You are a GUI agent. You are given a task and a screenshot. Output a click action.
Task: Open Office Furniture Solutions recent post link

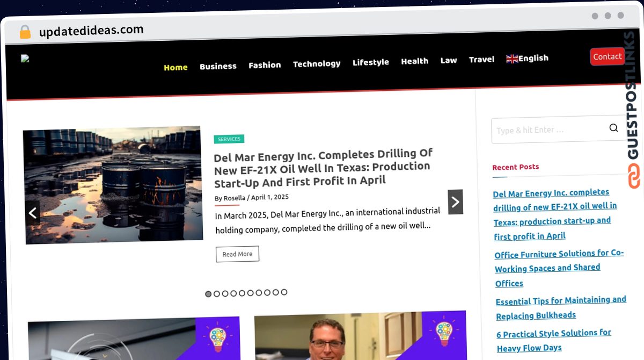point(559,268)
